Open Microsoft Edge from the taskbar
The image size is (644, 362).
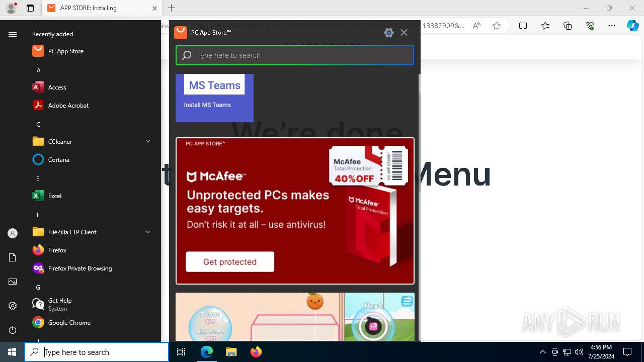coord(207,352)
